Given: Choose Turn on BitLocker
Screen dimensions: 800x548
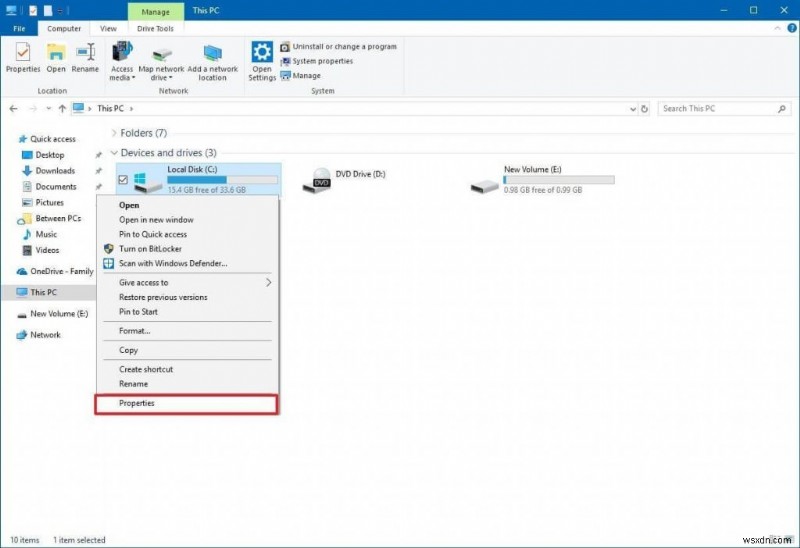Looking at the screenshot, I should click(187, 249).
